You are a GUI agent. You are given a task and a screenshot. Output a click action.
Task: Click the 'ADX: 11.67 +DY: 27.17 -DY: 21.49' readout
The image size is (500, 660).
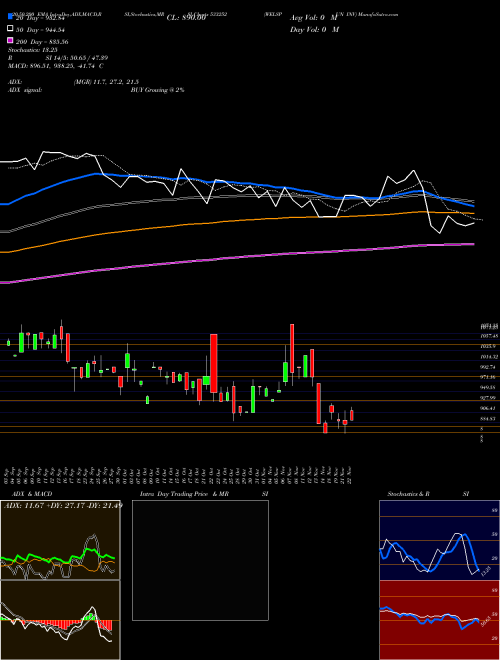[x=63, y=505]
